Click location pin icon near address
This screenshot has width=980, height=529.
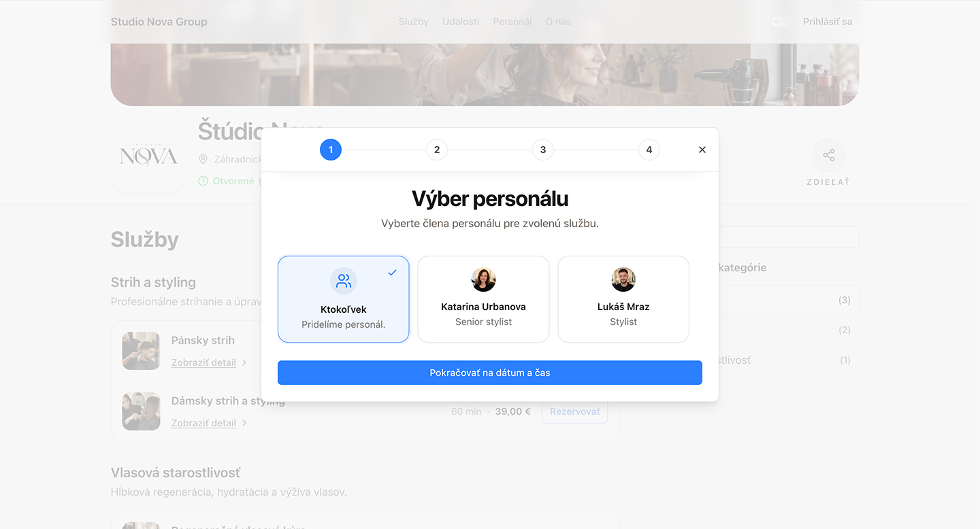(x=203, y=159)
